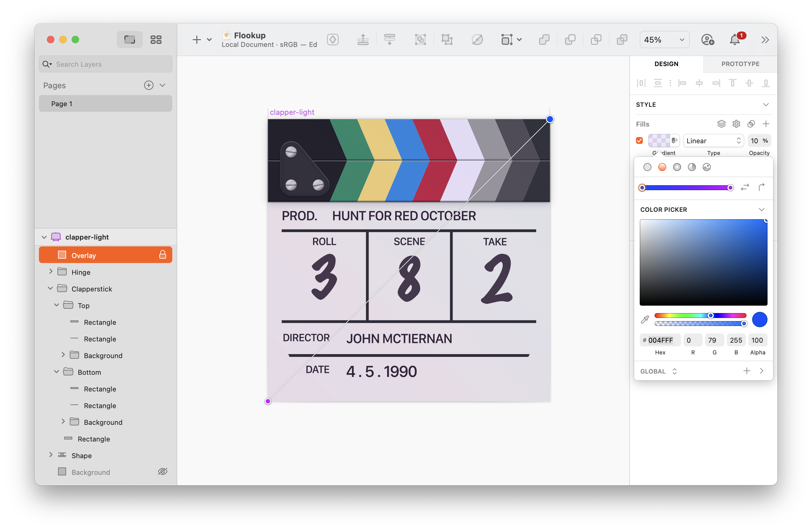812x531 pixels.
Task: Expand the Shape layer
Action: 51,455
